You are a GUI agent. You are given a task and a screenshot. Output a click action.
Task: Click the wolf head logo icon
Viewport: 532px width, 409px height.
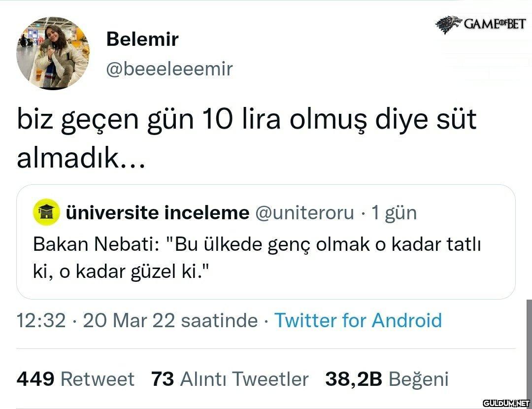coord(448,25)
